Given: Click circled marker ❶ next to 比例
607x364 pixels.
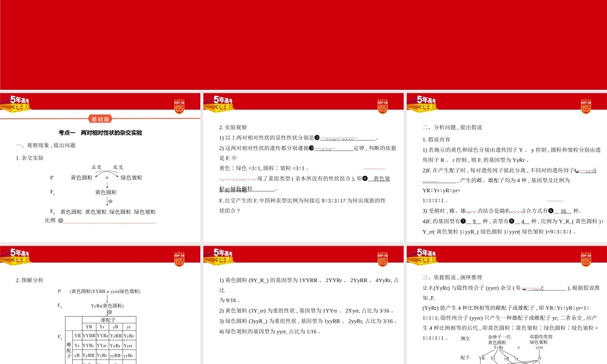Looking at the screenshot, I should click(x=60, y=220).
